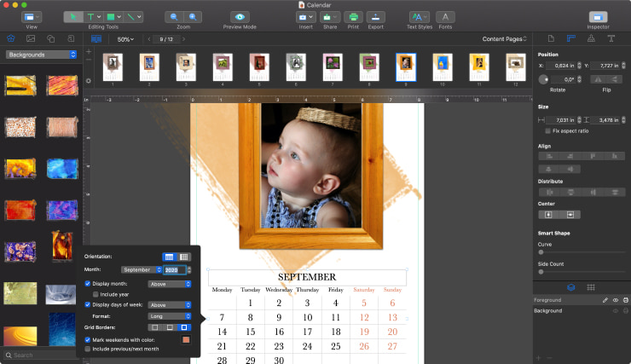The image size is (631, 364).
Task: Open Display month position dropdown
Action: pyautogui.click(x=170, y=284)
